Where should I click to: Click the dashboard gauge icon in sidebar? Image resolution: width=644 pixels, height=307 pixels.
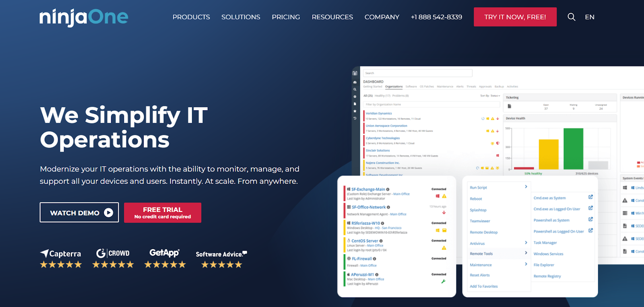[x=355, y=82]
